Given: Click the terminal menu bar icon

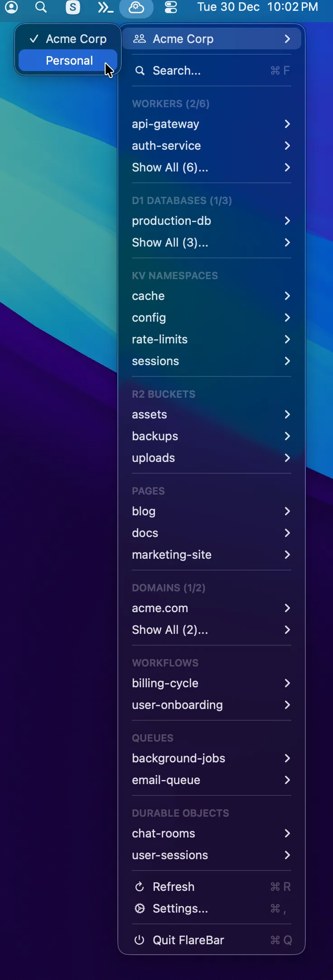Looking at the screenshot, I should coord(105,7).
